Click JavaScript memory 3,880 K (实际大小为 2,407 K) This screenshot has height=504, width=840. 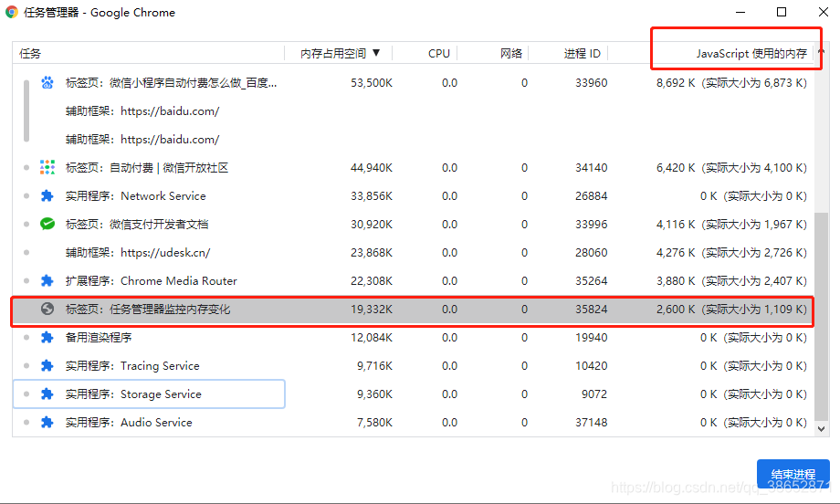731,280
